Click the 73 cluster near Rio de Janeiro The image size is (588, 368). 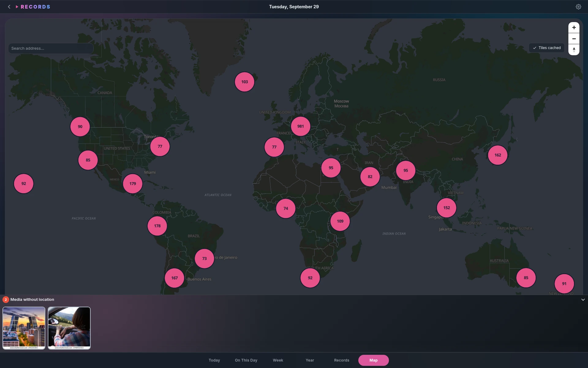(204, 259)
